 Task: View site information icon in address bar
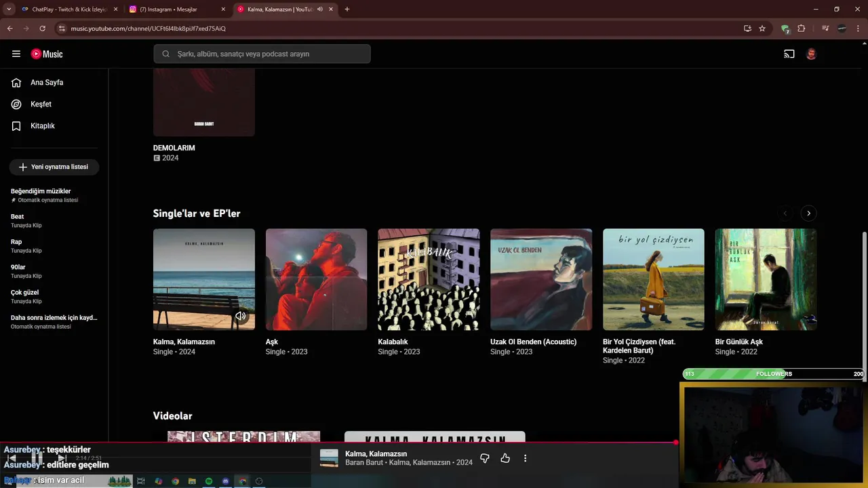click(62, 28)
